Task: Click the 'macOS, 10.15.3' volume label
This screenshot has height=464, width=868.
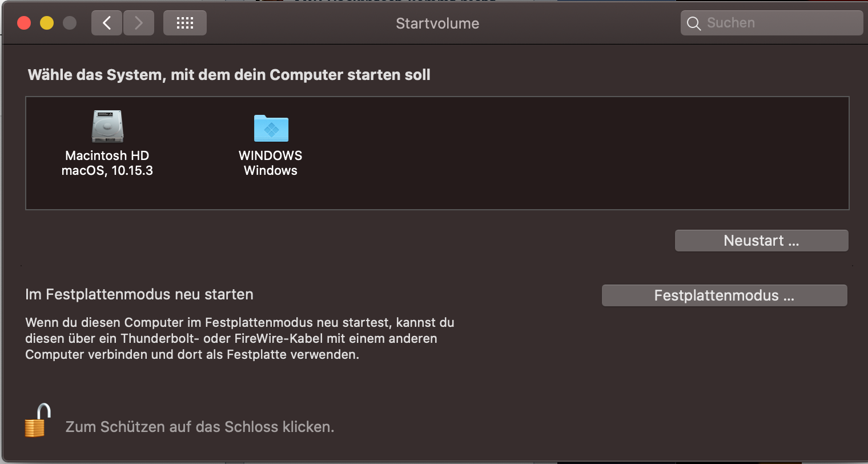Action: pyautogui.click(x=107, y=170)
